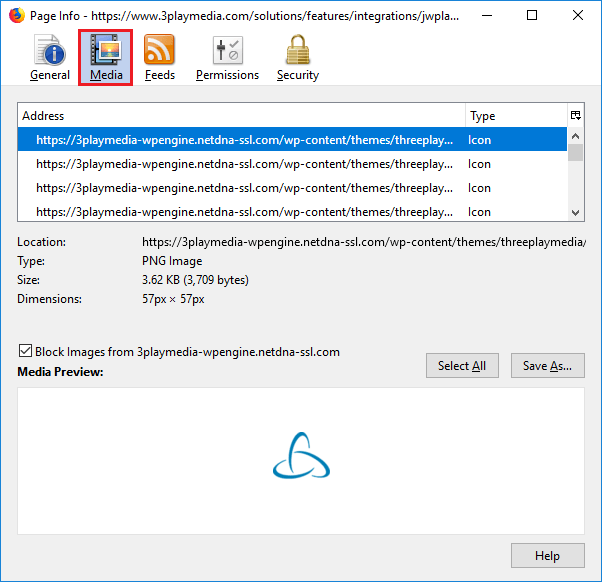Click the Select All button

(462, 366)
